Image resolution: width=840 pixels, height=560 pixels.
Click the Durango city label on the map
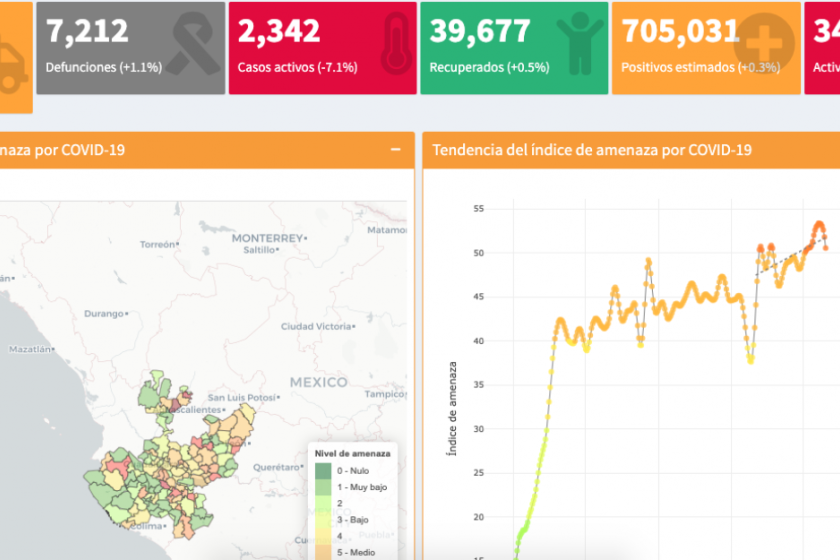click(104, 313)
